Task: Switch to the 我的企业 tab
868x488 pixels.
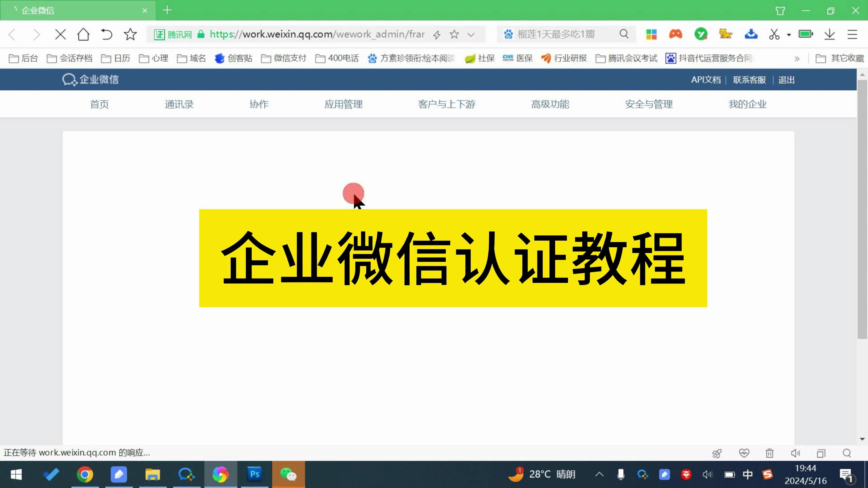Action: [747, 104]
